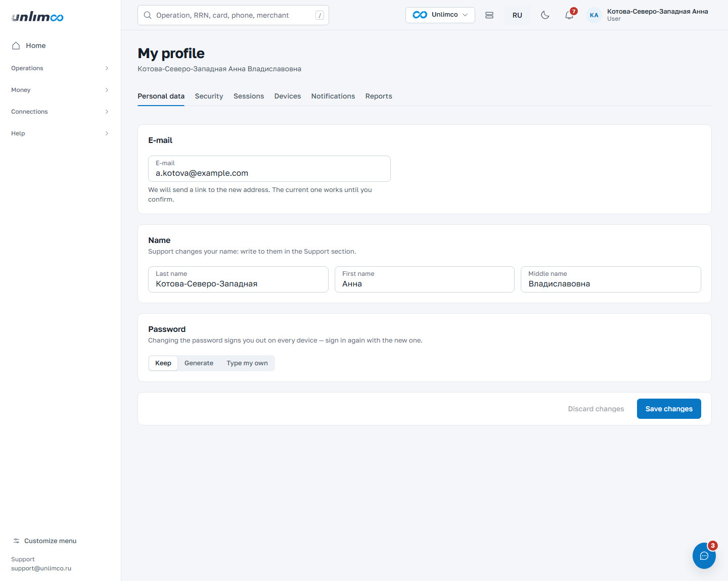Click the support@unlimco.ru email link
The height and width of the screenshot is (581, 728).
[x=41, y=568]
